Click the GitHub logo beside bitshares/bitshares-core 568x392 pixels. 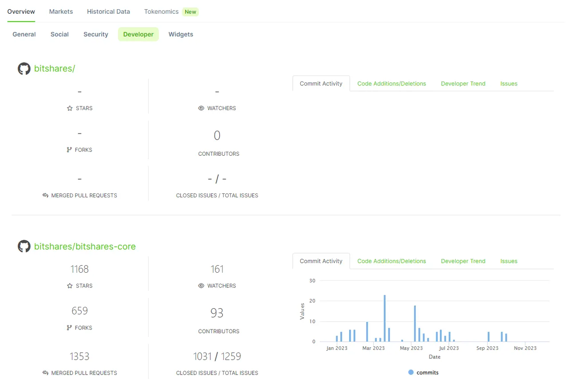pyautogui.click(x=24, y=247)
